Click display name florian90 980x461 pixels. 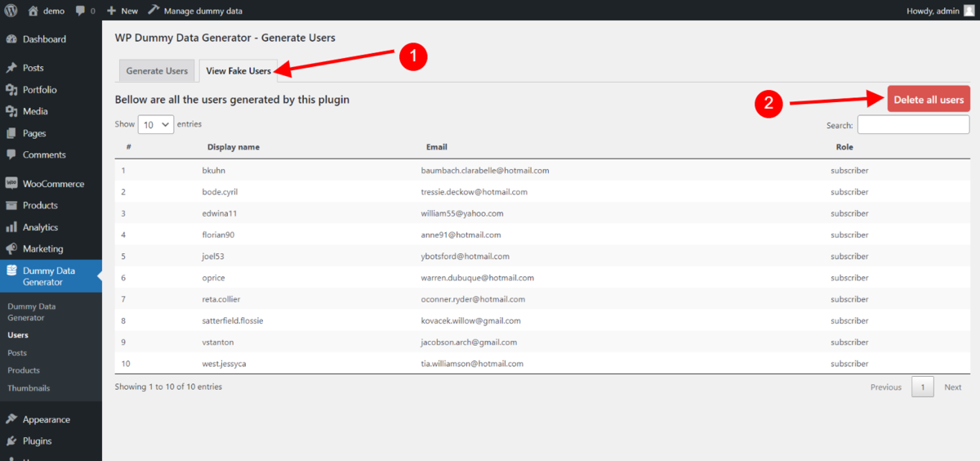[x=219, y=235]
